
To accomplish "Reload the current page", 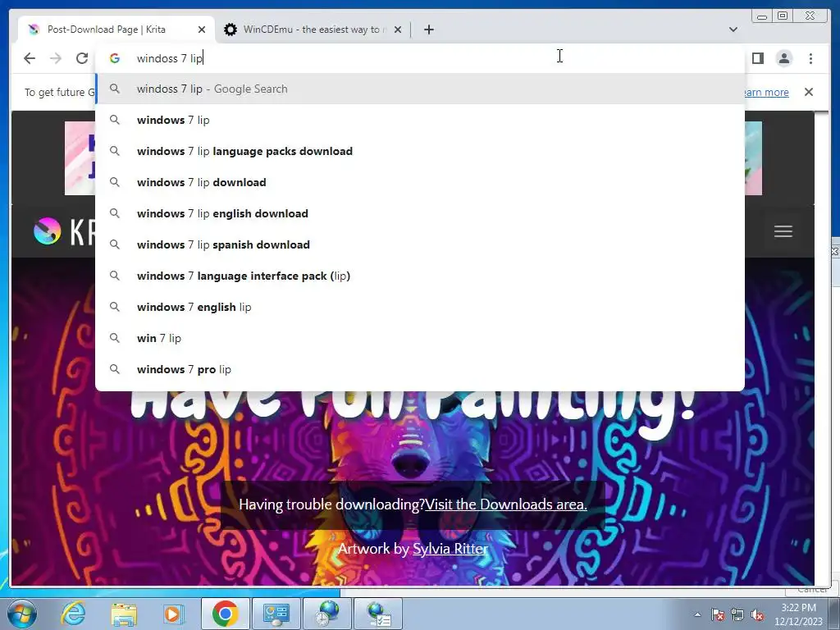I will (x=82, y=58).
